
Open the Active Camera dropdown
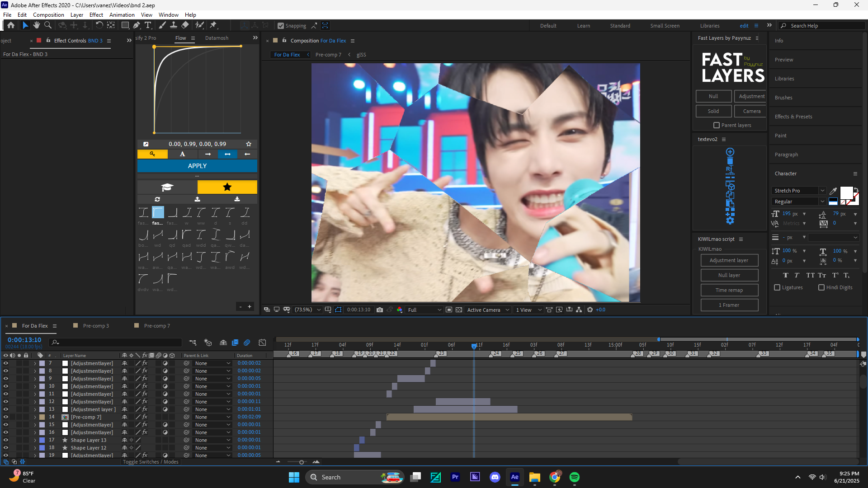(488, 310)
